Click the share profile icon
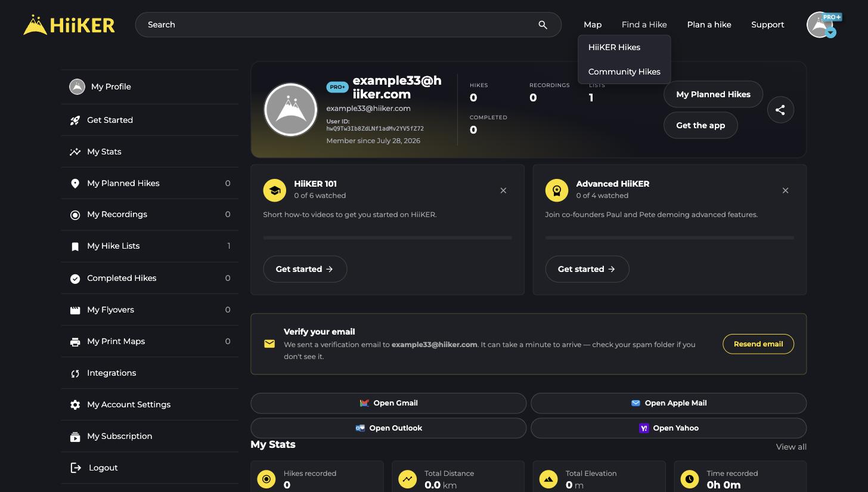 click(x=780, y=110)
